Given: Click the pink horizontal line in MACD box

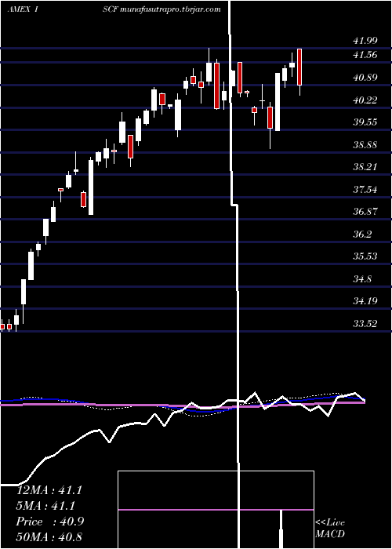Looking at the screenshot, I should (216, 510).
